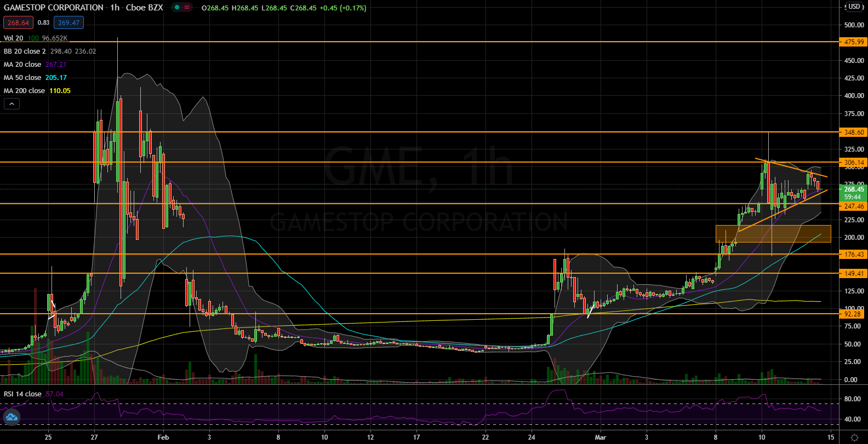Click the Cboe BZX exchange label
This screenshot has height=444, width=868.
coord(144,8)
